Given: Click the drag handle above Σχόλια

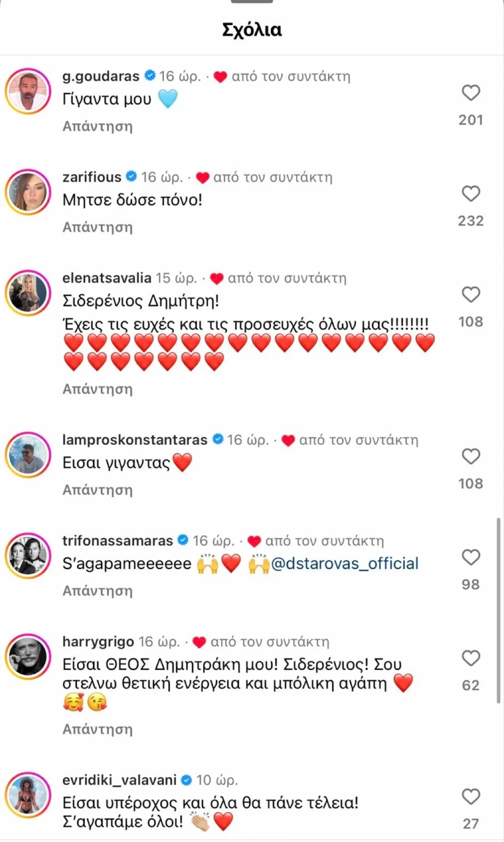Looking at the screenshot, I should [252, 1].
